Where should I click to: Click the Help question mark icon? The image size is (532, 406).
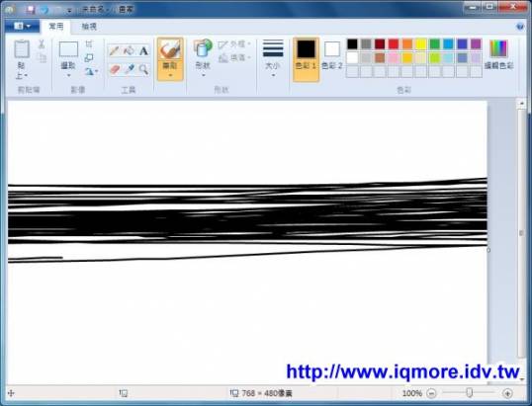(x=520, y=27)
